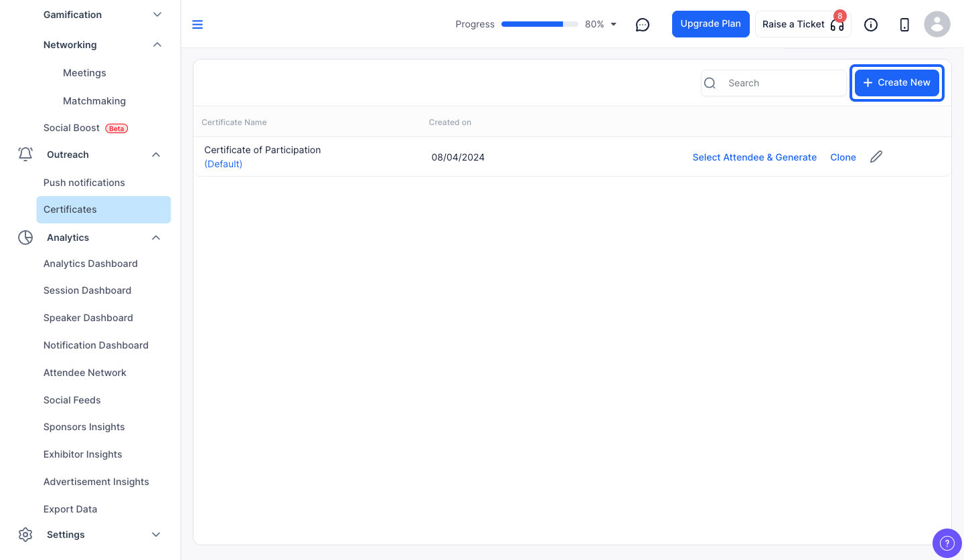The width and height of the screenshot is (964, 560).
Task: Select the Certificates menu item
Action: [104, 209]
